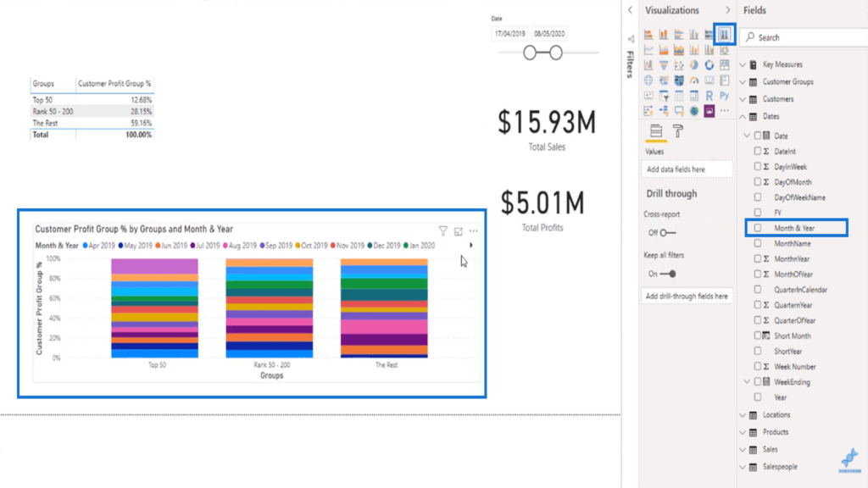Toggle the Keep all filters switch
Screen dimensions: 868x488
pos(668,274)
